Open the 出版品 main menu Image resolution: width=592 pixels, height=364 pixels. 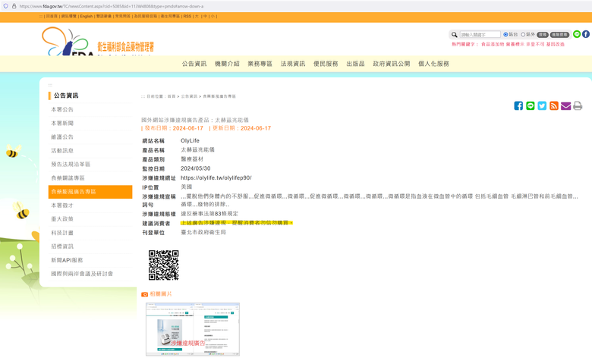point(355,64)
